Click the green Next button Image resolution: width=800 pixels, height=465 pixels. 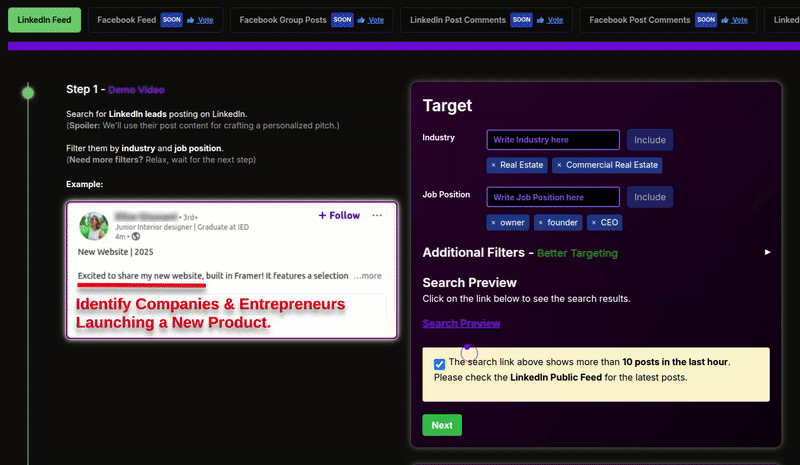tap(442, 425)
